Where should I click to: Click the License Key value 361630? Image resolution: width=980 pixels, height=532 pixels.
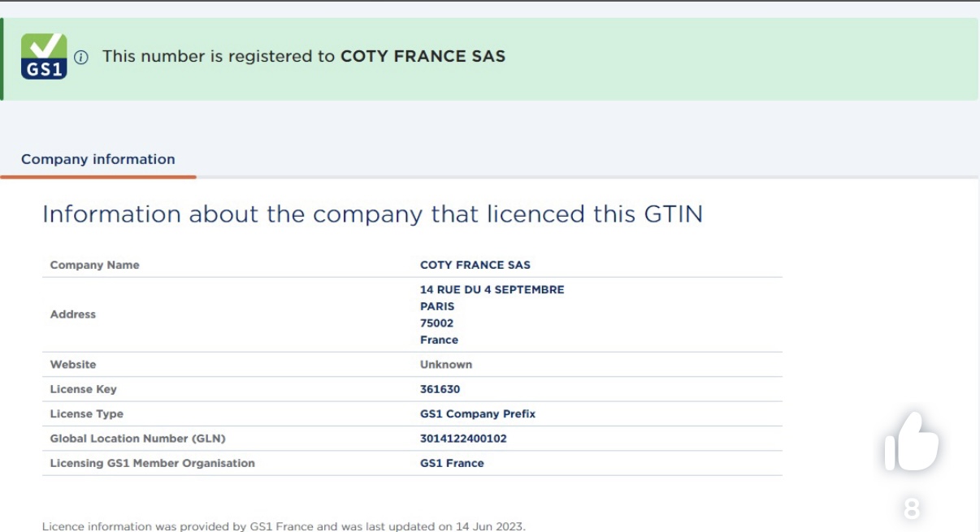(440, 389)
